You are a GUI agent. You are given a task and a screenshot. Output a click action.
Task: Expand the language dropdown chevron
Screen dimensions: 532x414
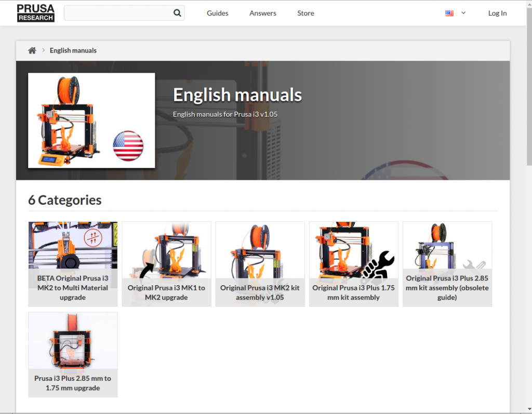pyautogui.click(x=463, y=13)
